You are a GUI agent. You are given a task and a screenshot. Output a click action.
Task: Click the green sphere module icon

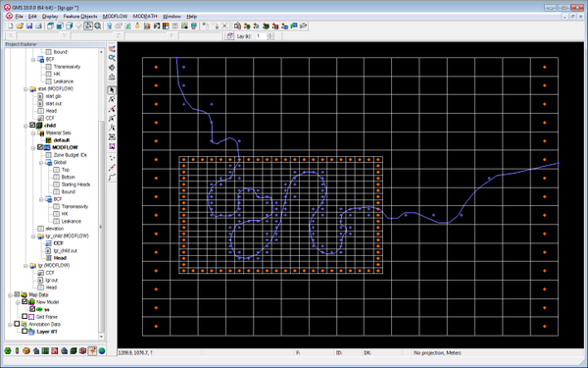point(8,350)
